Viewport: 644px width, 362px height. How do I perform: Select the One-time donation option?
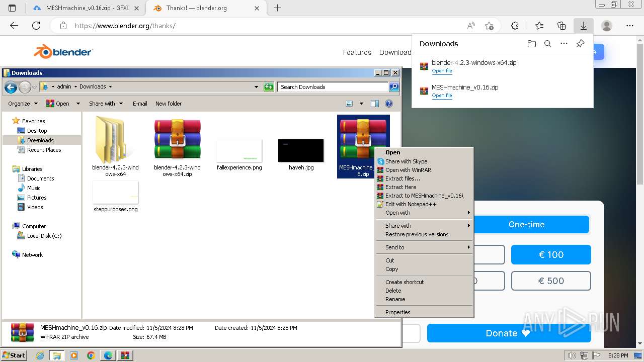(x=526, y=224)
